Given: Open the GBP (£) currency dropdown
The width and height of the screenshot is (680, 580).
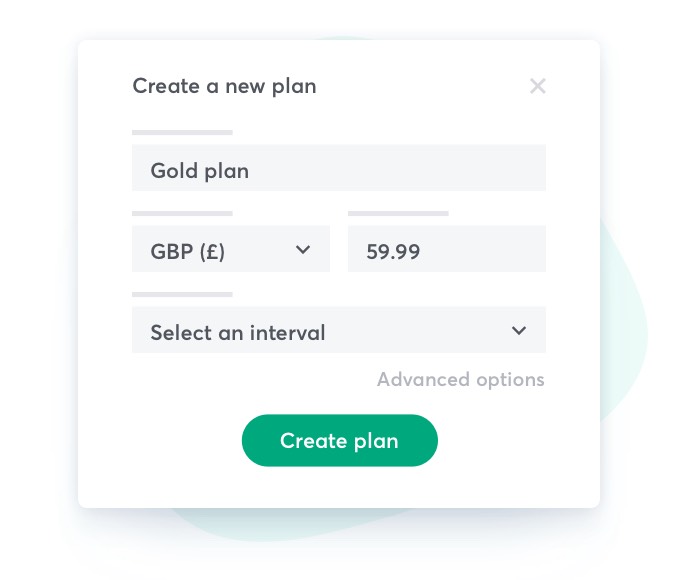Looking at the screenshot, I should pyautogui.click(x=230, y=249).
